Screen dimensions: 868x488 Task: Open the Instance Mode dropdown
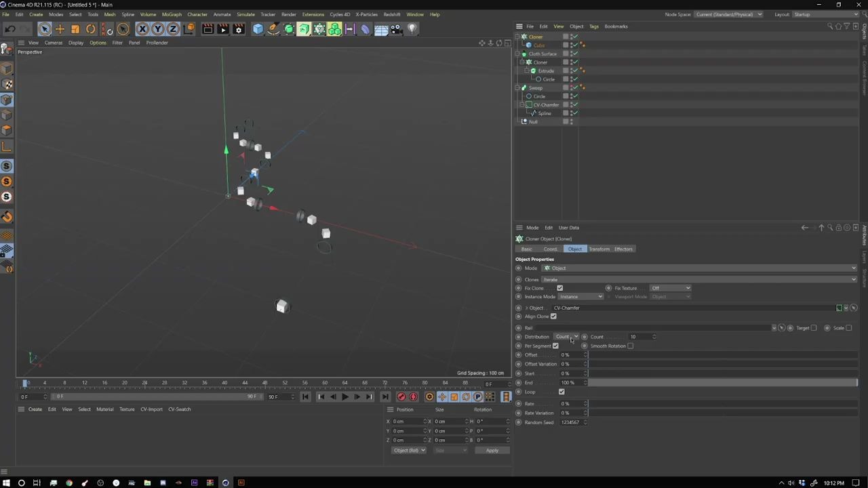click(x=581, y=297)
